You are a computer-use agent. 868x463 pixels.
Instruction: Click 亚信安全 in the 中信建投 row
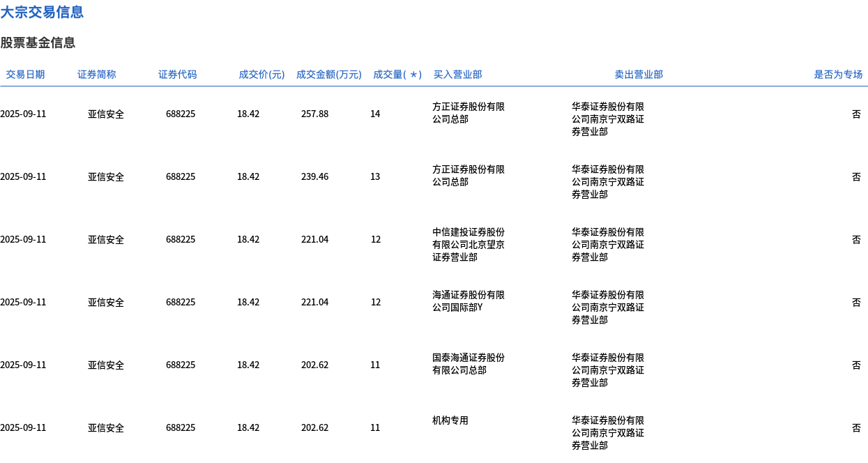[x=106, y=239]
